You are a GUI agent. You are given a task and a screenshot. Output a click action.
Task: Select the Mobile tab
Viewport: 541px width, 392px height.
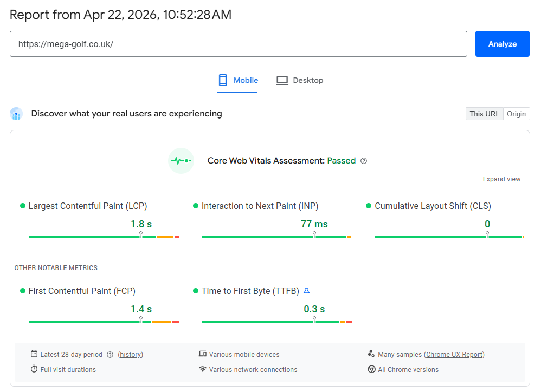tap(237, 80)
